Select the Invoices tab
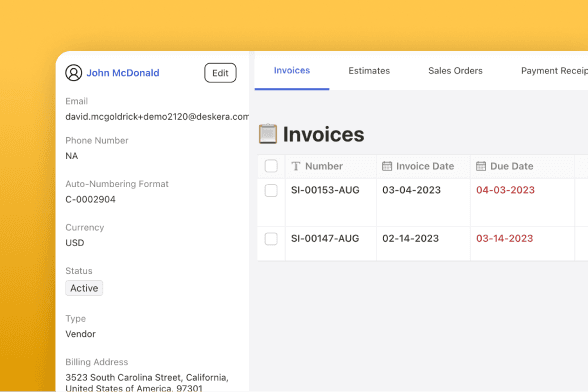The image size is (588, 392). pos(292,71)
